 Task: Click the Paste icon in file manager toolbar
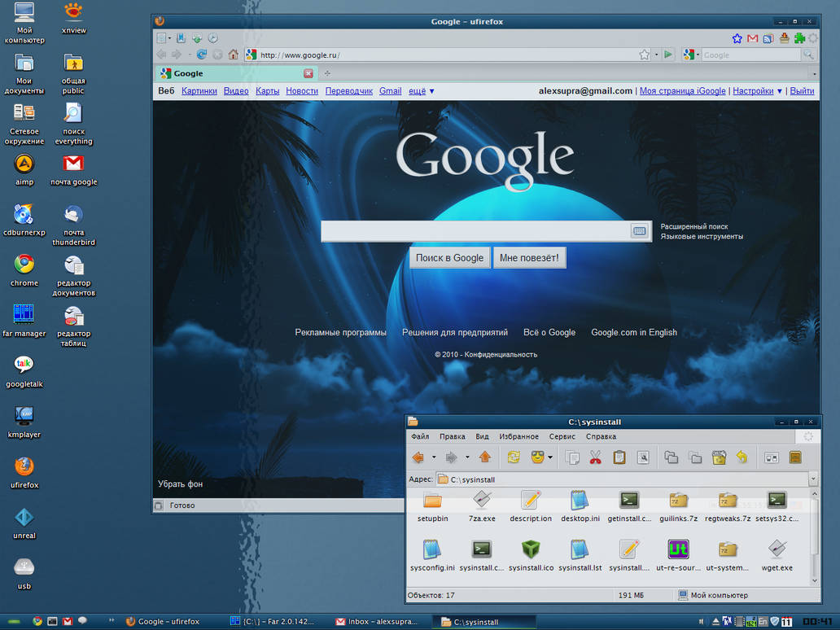point(619,457)
